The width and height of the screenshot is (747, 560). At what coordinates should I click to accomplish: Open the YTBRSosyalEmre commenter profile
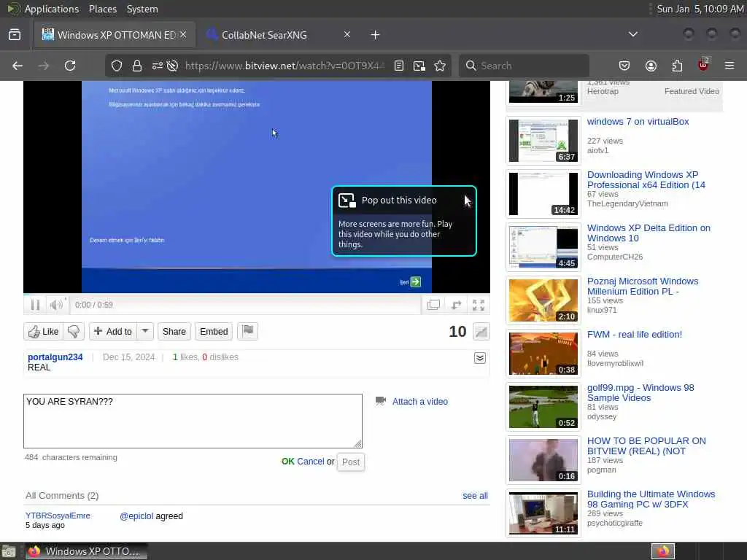58,516
